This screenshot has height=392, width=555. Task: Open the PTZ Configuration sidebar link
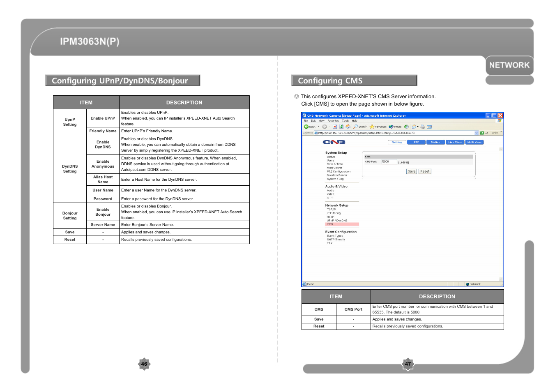coord(339,171)
